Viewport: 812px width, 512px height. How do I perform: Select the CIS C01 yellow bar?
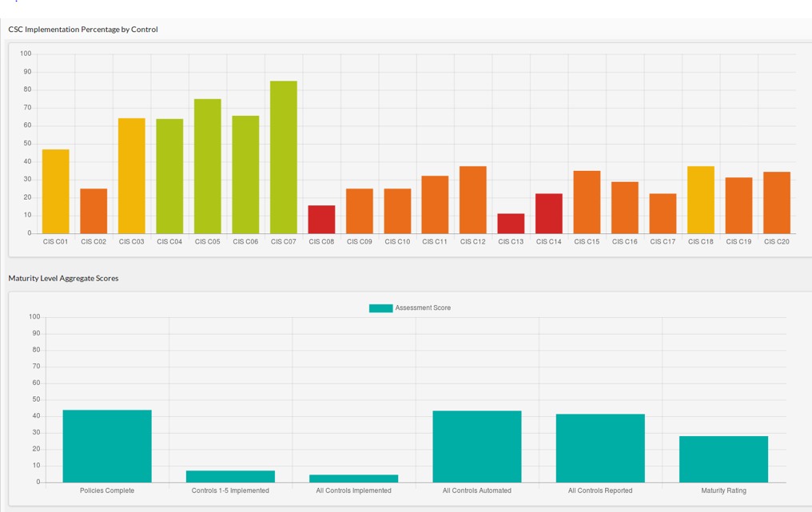(x=54, y=192)
